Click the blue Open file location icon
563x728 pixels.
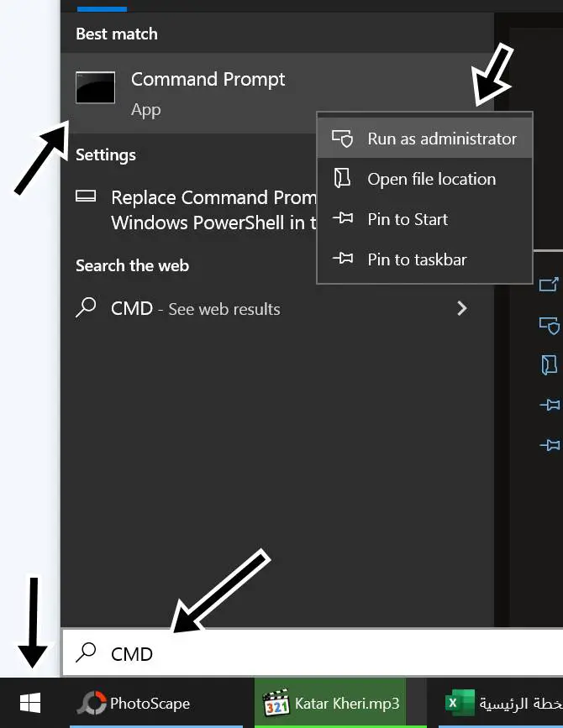click(549, 365)
